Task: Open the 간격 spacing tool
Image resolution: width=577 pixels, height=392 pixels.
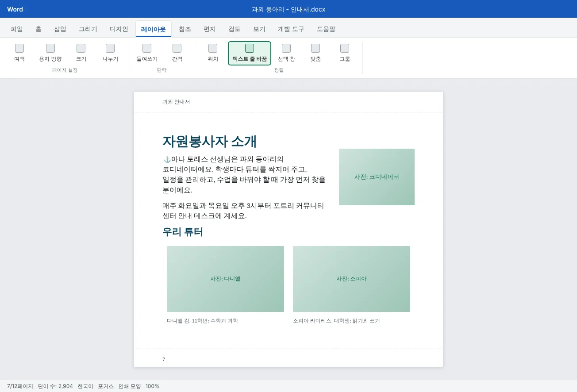Action: click(177, 54)
